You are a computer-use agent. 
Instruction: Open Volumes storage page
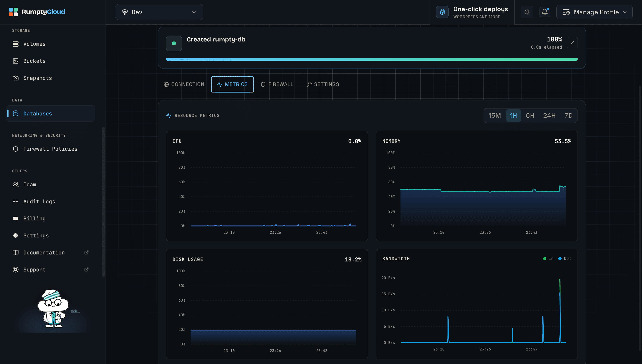pos(50,44)
